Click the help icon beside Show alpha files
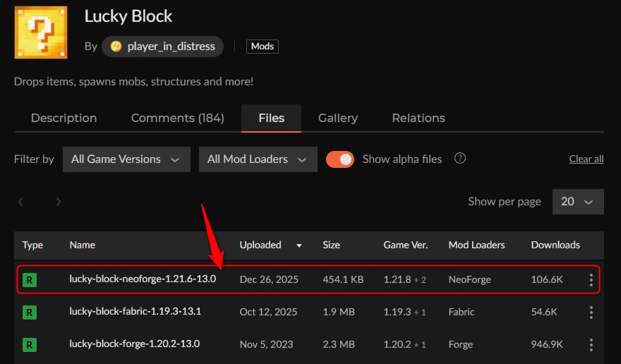Viewport: 621px width, 364px height. point(460,159)
